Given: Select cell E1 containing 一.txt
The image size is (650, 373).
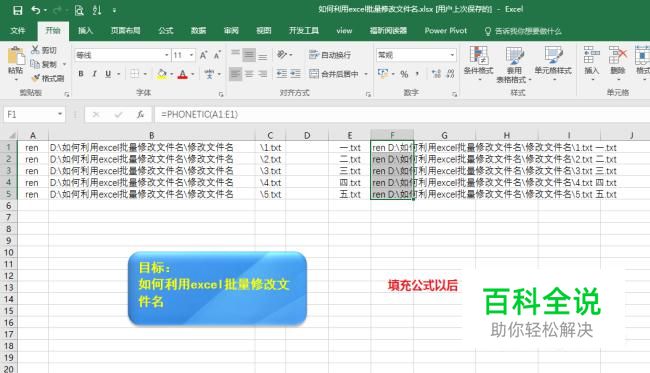Looking at the screenshot, I should (x=350, y=147).
